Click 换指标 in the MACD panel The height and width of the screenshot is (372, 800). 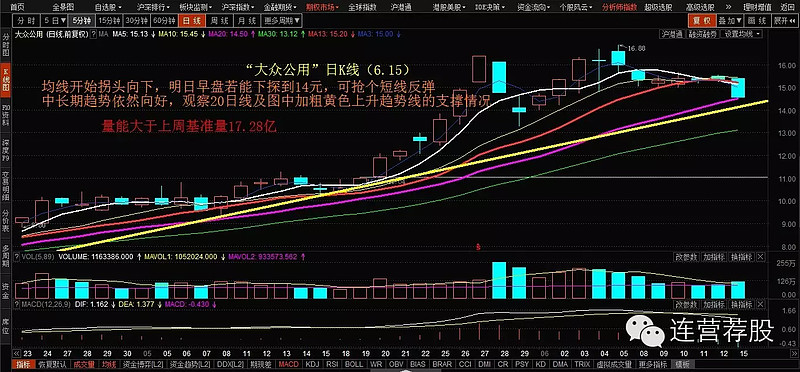(741, 304)
